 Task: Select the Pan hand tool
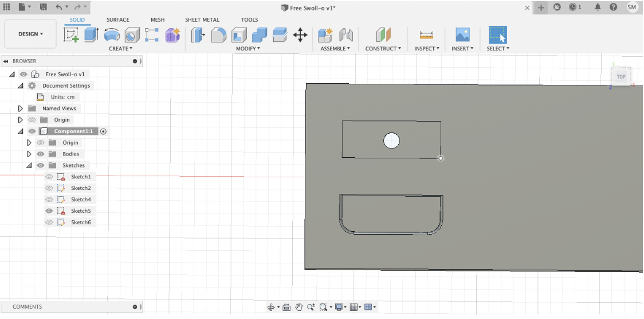click(299, 307)
